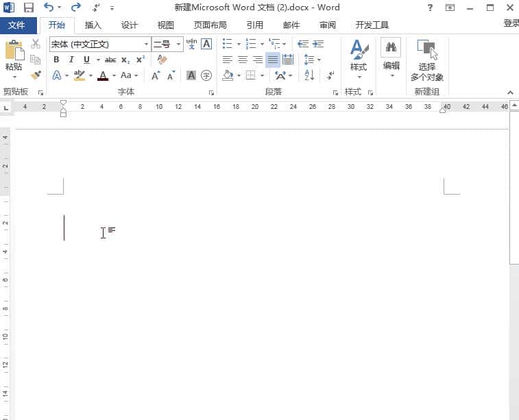Toggle subscript formatting
Viewport: 519px width, 420px height.
click(x=125, y=60)
